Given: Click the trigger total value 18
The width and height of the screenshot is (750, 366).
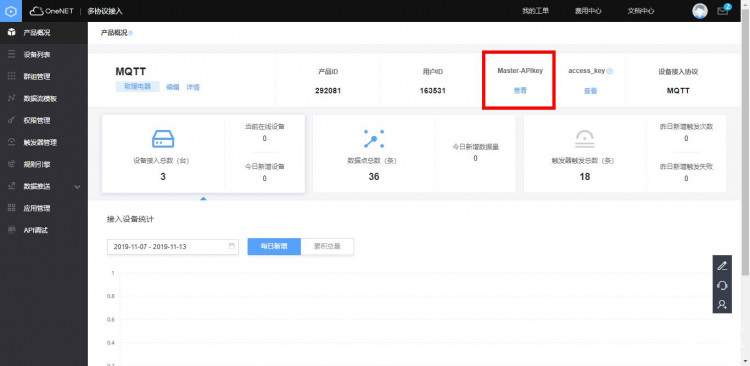Looking at the screenshot, I should tap(585, 177).
